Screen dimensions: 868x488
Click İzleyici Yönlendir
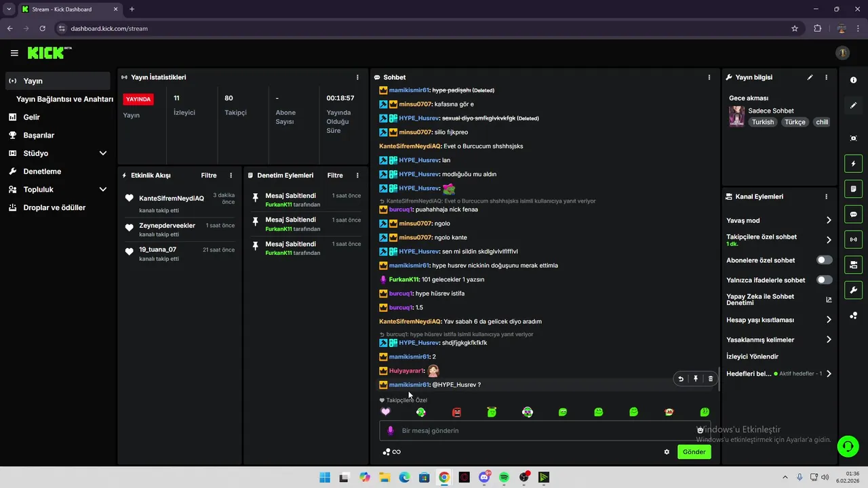(752, 357)
